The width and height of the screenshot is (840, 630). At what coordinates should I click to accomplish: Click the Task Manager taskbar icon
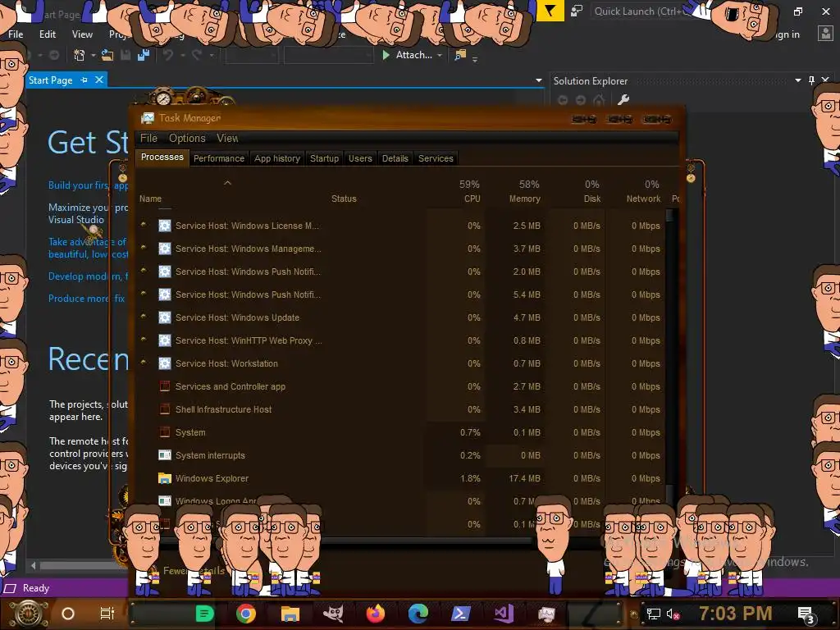click(x=546, y=614)
